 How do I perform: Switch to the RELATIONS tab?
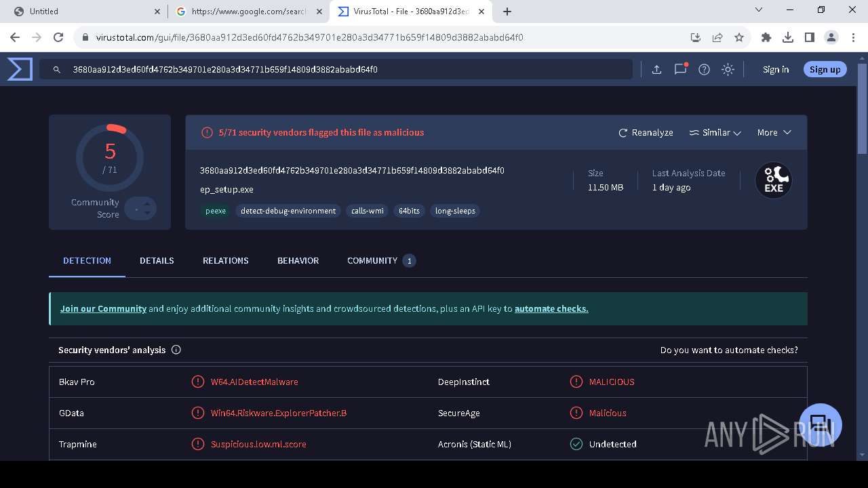[226, 260]
